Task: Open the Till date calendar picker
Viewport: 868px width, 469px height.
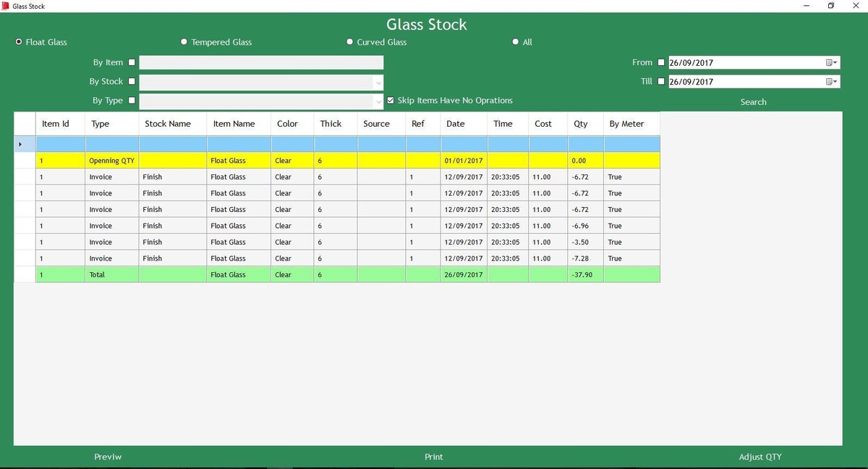Action: [x=832, y=82]
